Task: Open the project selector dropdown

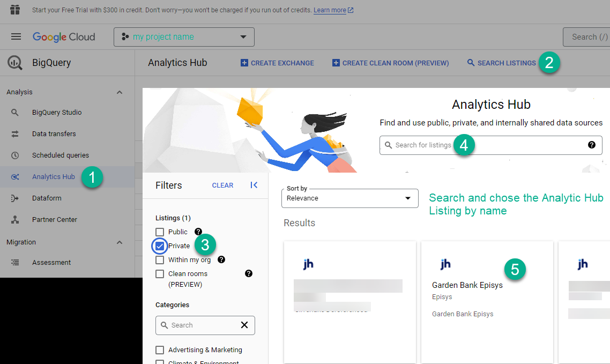Action: coord(184,37)
